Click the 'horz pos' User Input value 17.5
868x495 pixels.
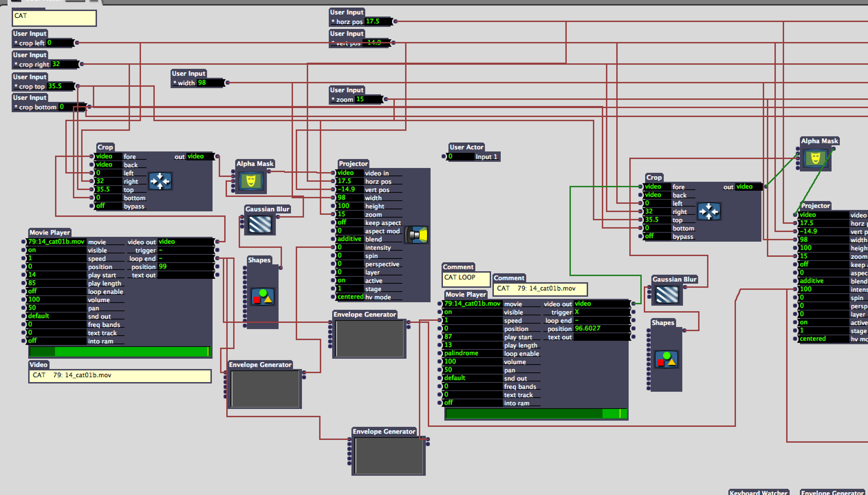pos(378,21)
